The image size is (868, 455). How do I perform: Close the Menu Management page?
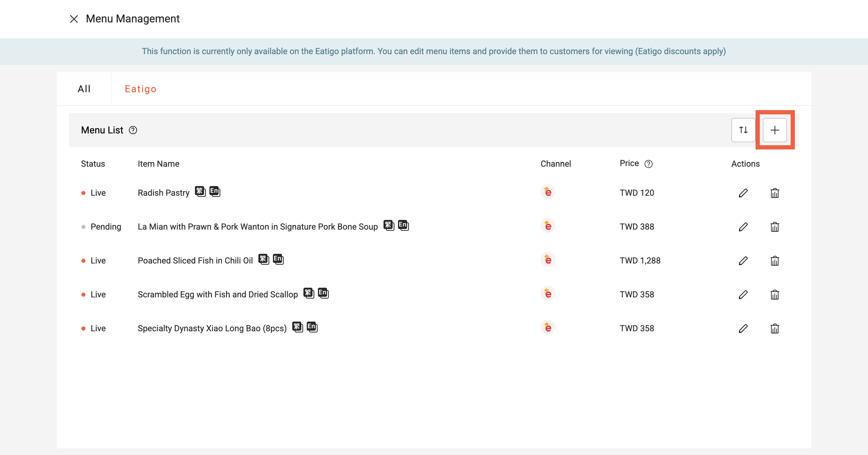[x=74, y=19]
